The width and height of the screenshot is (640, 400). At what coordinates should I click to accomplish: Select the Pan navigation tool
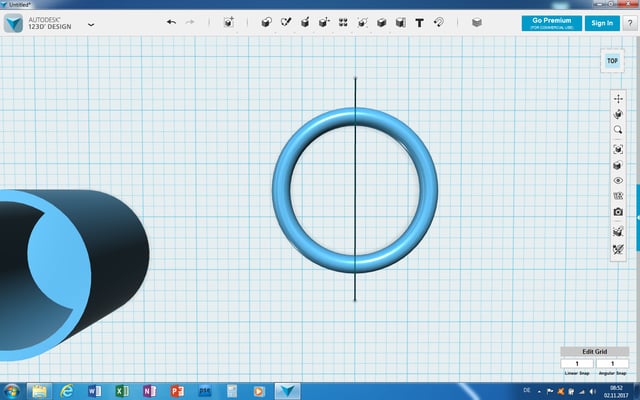coord(618,99)
